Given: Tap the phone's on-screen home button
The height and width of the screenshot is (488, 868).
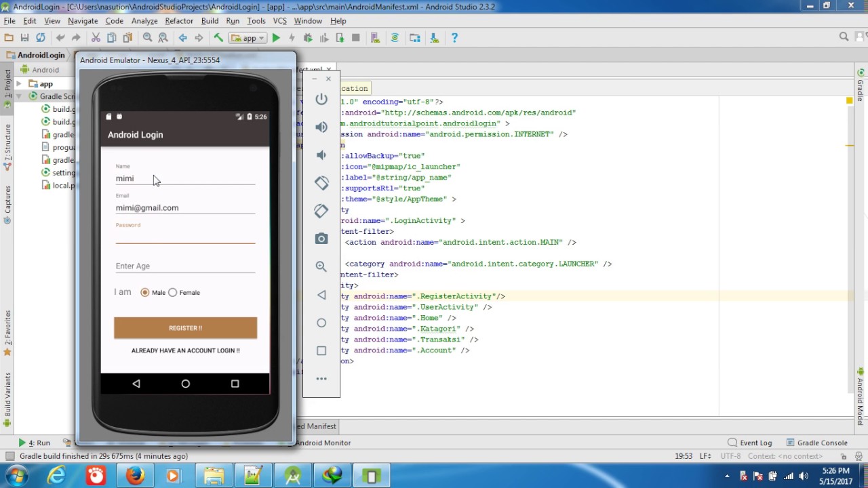Looking at the screenshot, I should point(185,384).
